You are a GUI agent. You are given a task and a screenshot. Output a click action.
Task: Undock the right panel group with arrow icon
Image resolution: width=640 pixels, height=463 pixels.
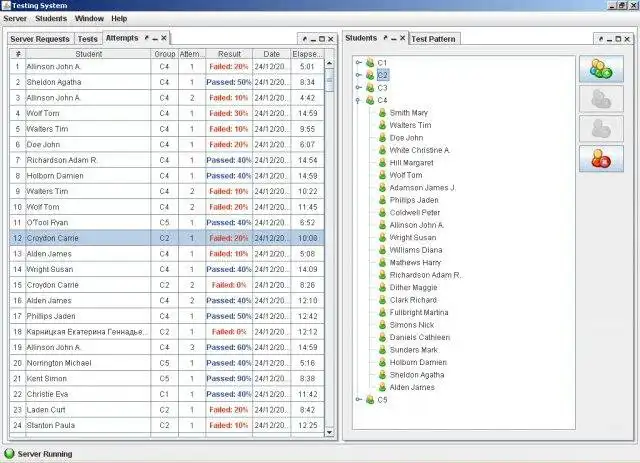(601, 39)
